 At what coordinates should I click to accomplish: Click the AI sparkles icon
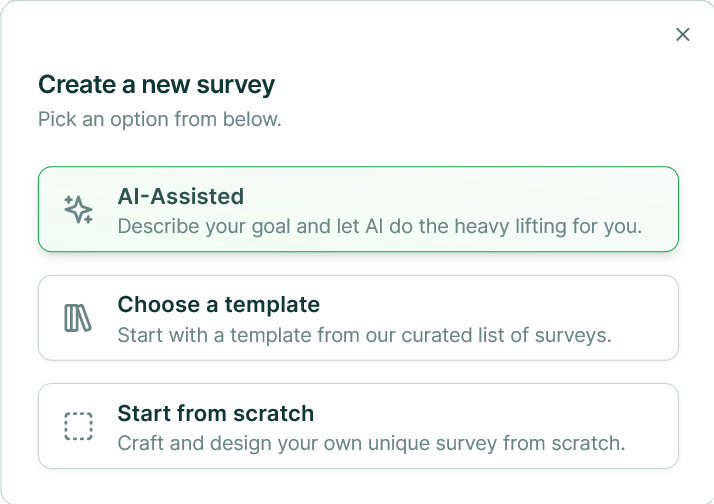tap(78, 209)
